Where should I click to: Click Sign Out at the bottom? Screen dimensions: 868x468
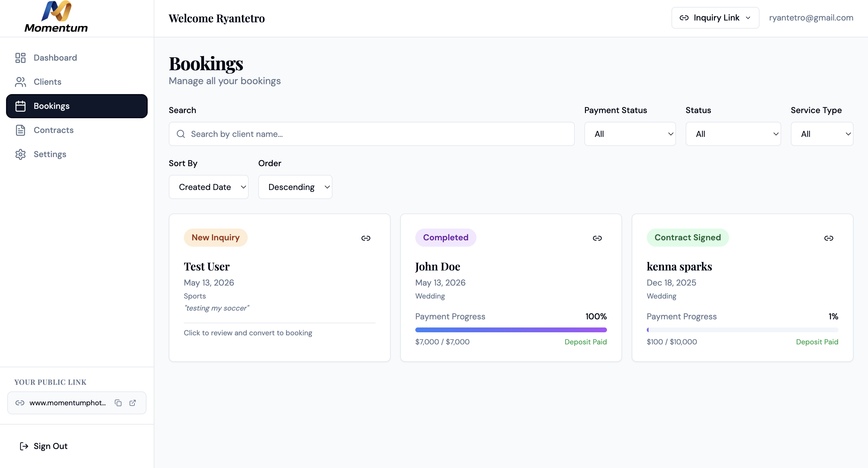(43, 446)
